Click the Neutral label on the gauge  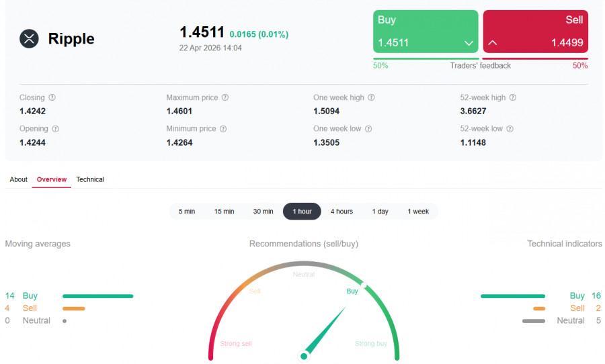[304, 275]
